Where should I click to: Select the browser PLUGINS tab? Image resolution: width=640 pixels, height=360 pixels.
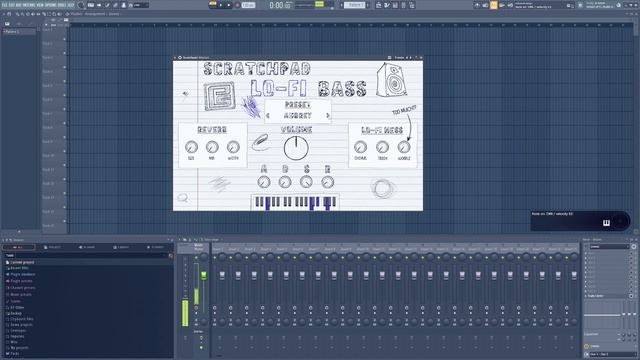point(87,247)
